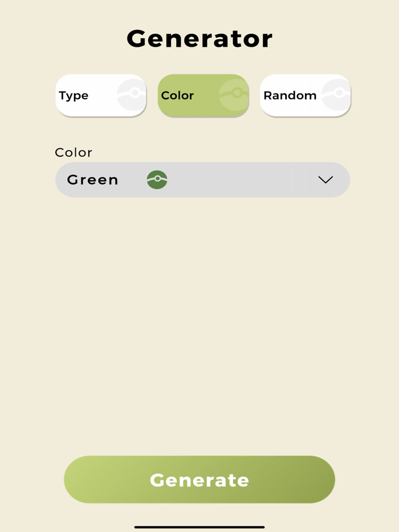399x532 pixels.
Task: Click the highlighted Color mode button
Action: click(203, 96)
